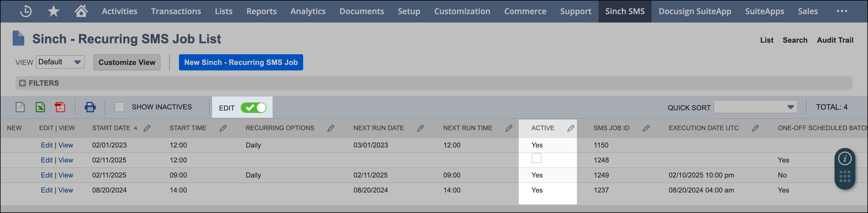
Task: Click the pencil icon in Recurring Options column
Action: 331,128
